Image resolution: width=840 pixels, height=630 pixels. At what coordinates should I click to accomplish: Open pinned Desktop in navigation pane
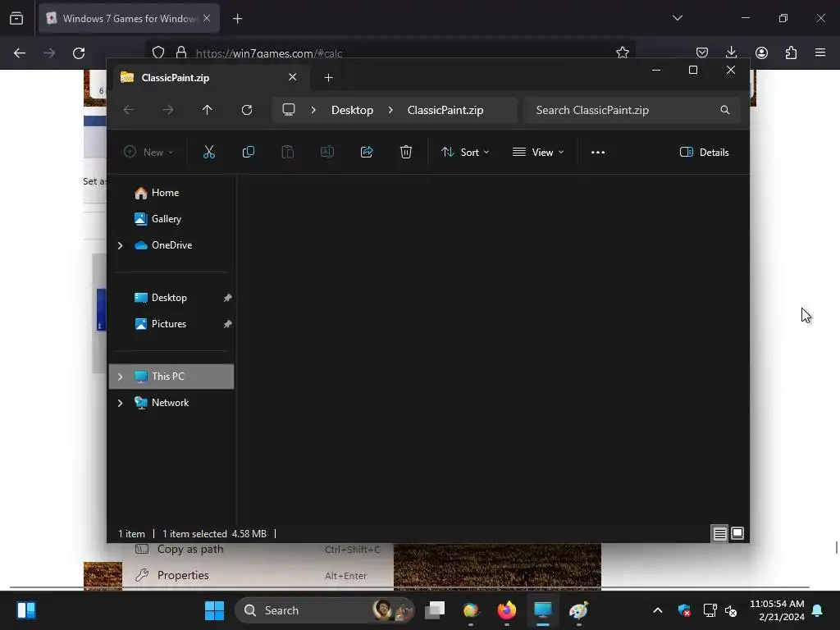[x=171, y=298]
